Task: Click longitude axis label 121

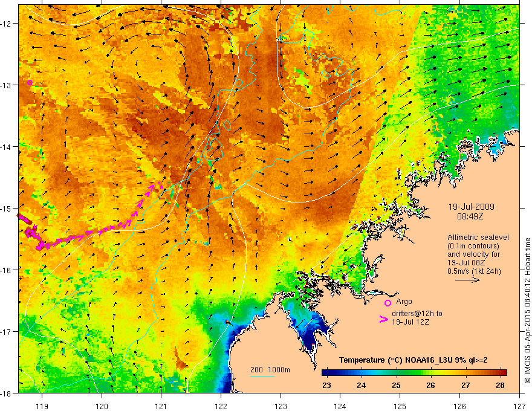Action: click(x=161, y=406)
